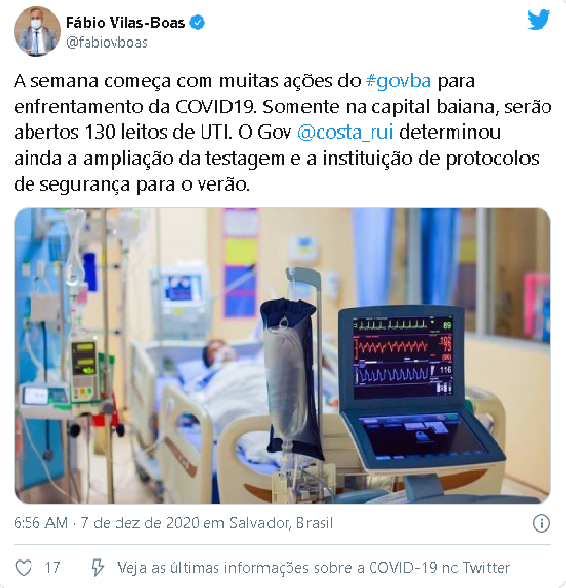The width and height of the screenshot is (566, 588).
Task: Like the tweet with the heart icon
Action: [x=24, y=567]
